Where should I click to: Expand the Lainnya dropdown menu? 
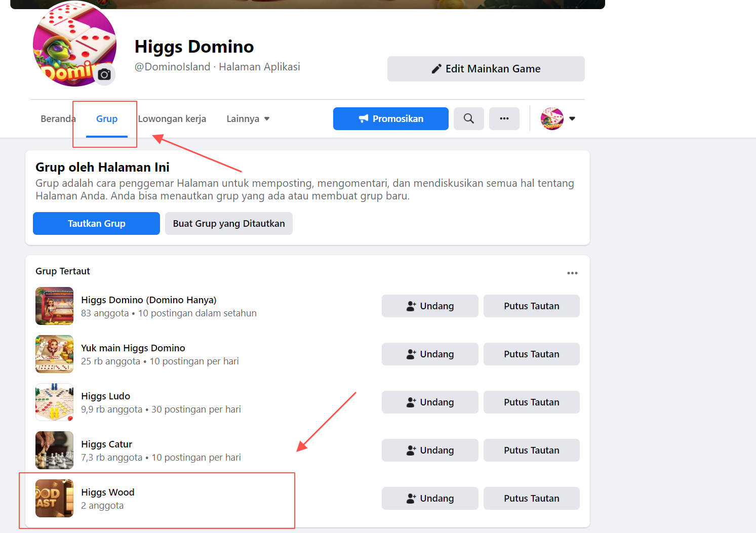coord(248,119)
